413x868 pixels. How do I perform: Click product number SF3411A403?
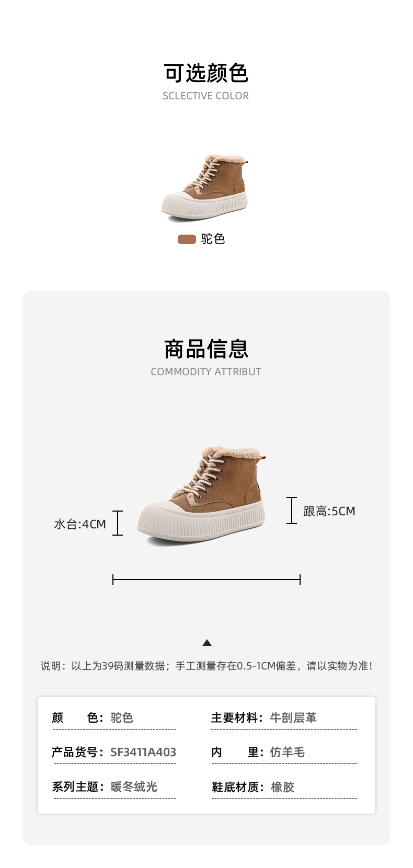pyautogui.click(x=143, y=752)
